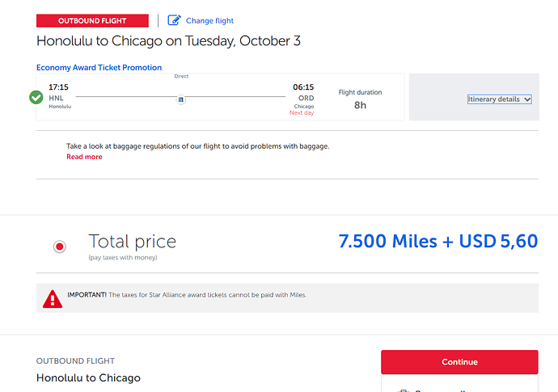The height and width of the screenshot is (392, 558).
Task: Open the Economy Award Ticket Promotion link
Action: click(99, 68)
